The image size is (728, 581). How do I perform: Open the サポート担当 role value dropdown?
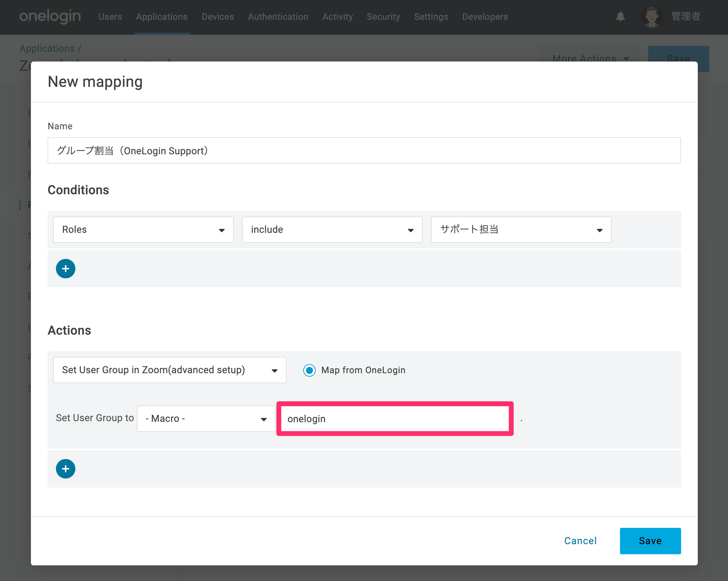tap(521, 230)
